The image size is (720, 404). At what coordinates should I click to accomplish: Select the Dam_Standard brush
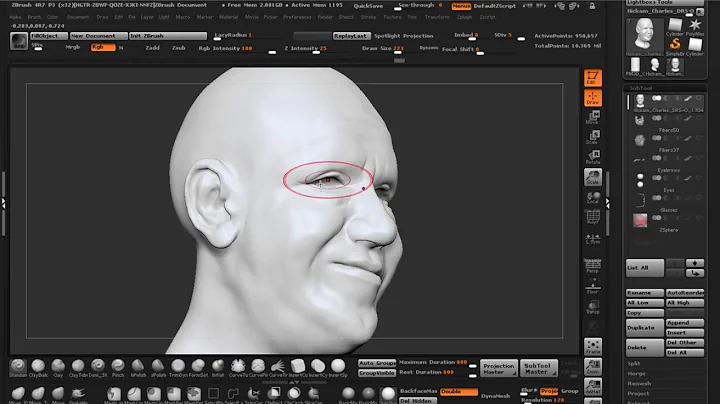98,368
